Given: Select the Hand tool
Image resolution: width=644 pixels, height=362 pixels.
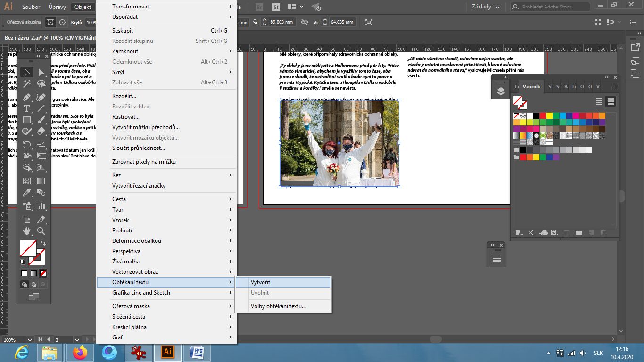Looking at the screenshot, I should [x=27, y=231].
